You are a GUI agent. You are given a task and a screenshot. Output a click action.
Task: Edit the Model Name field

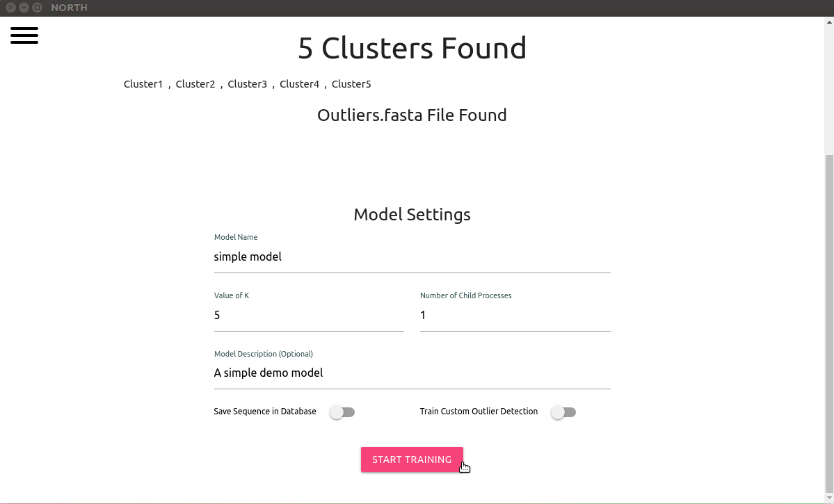coord(412,257)
